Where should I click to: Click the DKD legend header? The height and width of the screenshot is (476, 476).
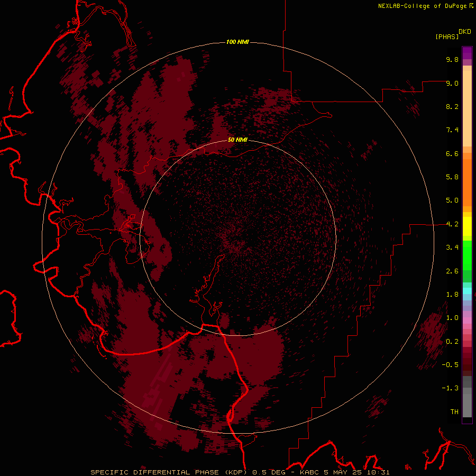click(464, 32)
